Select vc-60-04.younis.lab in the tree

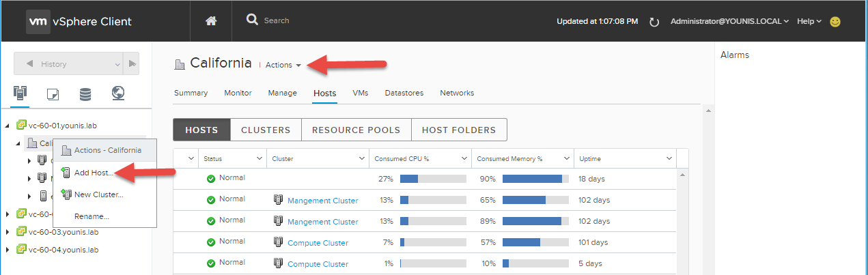(64, 250)
